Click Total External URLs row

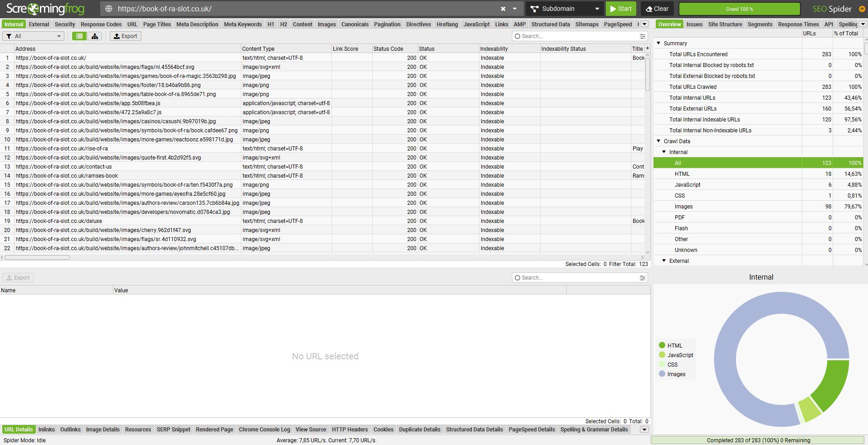(x=758, y=109)
